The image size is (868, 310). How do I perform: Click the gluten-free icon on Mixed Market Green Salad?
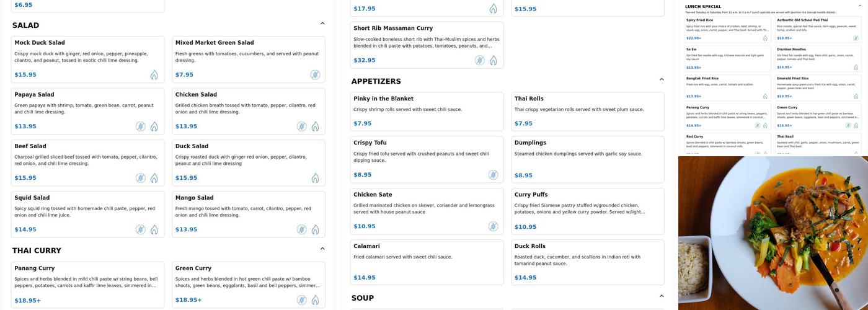tap(315, 75)
